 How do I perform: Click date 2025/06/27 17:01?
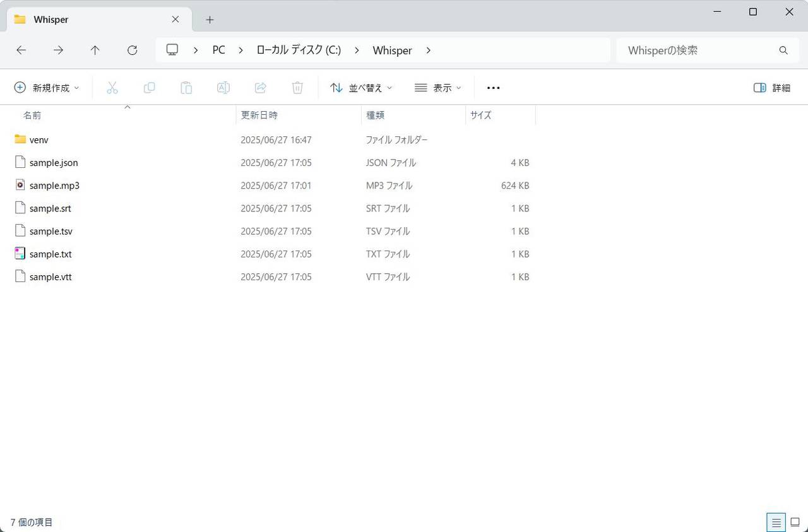point(276,186)
